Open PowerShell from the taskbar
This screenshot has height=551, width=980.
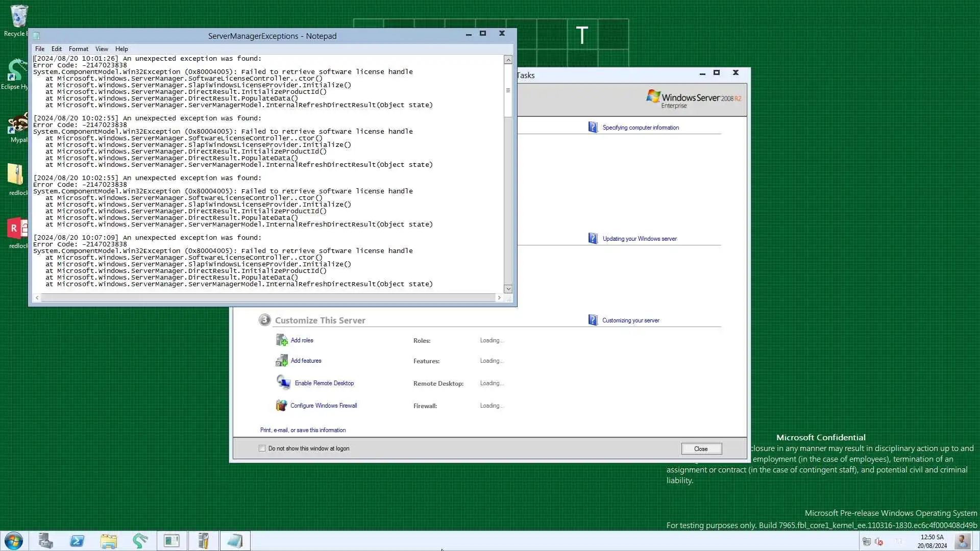click(77, 541)
